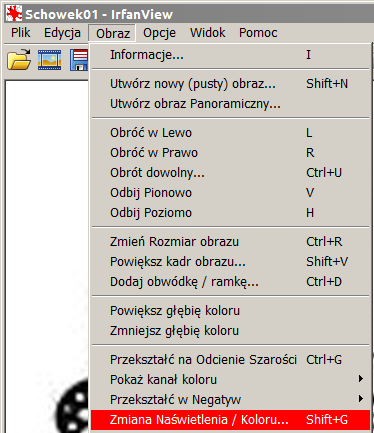
Task: Expand Przekształć w Negatyw submenu
Action: pos(231,400)
